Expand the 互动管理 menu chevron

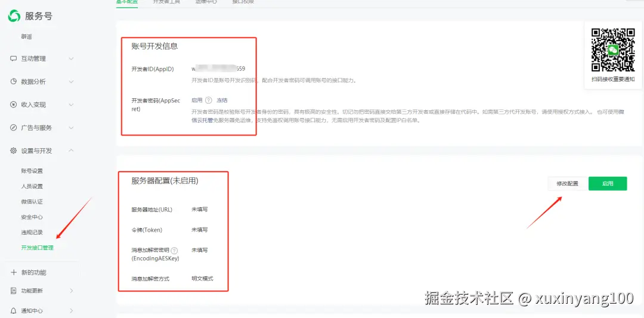[71, 59]
